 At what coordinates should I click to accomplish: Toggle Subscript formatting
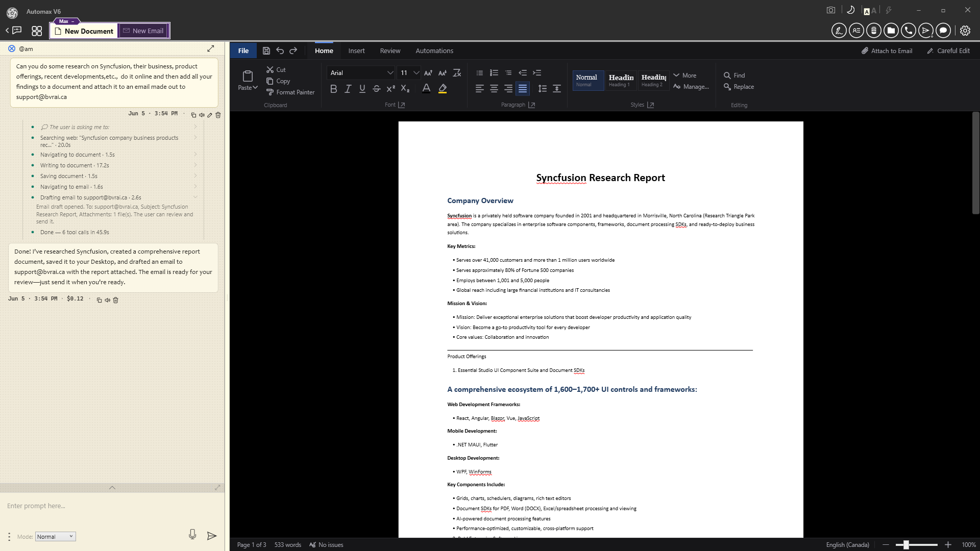(405, 89)
